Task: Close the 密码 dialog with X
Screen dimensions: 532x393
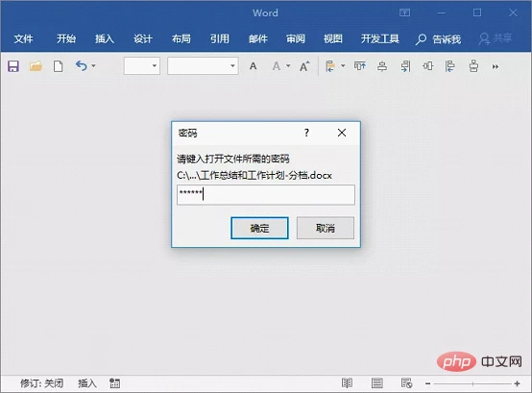Action: (x=342, y=133)
